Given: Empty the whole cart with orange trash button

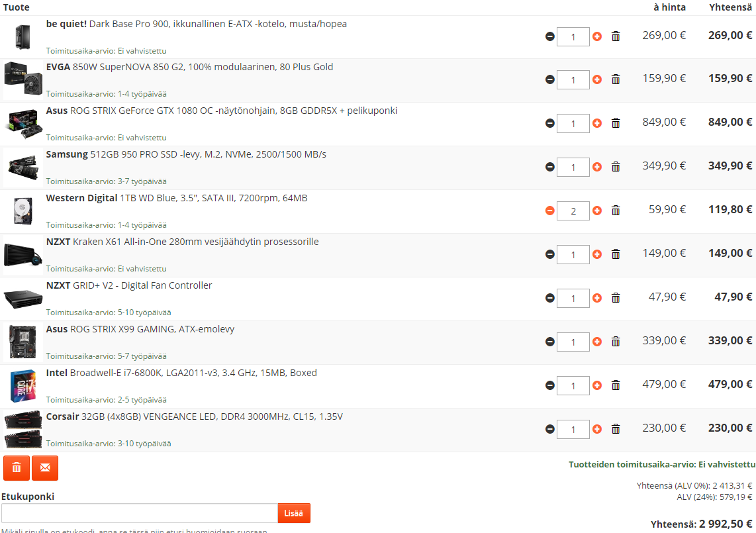Looking at the screenshot, I should [17, 468].
